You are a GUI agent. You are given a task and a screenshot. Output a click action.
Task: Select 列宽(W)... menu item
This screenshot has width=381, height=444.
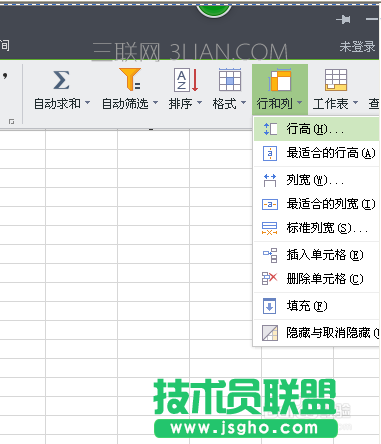[316, 180]
